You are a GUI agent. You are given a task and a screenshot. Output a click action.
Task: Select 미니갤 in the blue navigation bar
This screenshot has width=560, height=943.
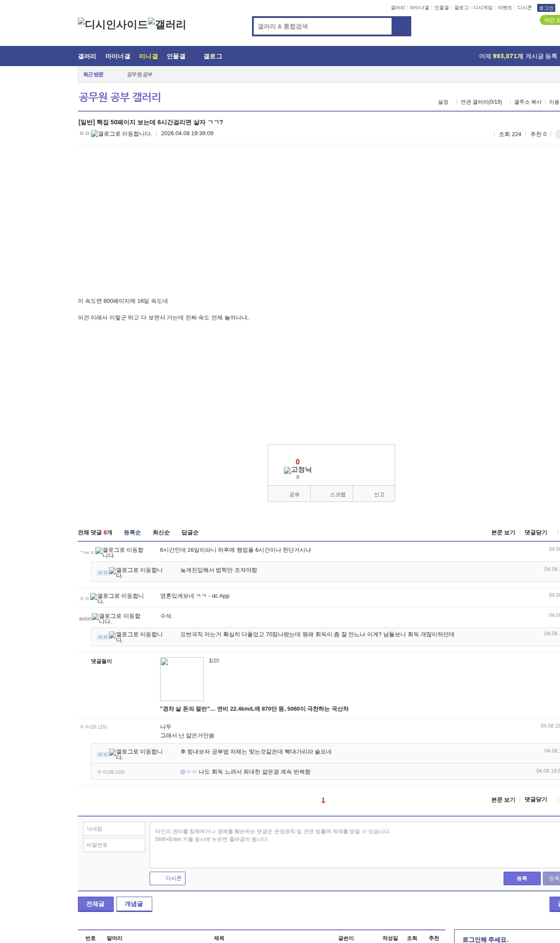coord(148,56)
